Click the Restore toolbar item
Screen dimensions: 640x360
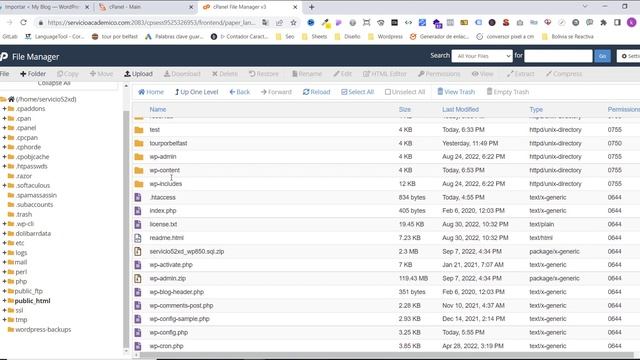[264, 74]
